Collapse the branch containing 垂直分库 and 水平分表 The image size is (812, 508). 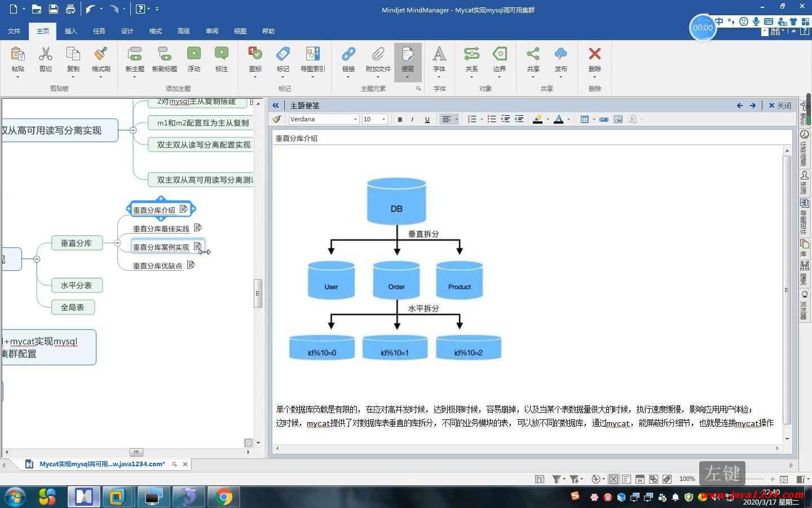[37, 259]
